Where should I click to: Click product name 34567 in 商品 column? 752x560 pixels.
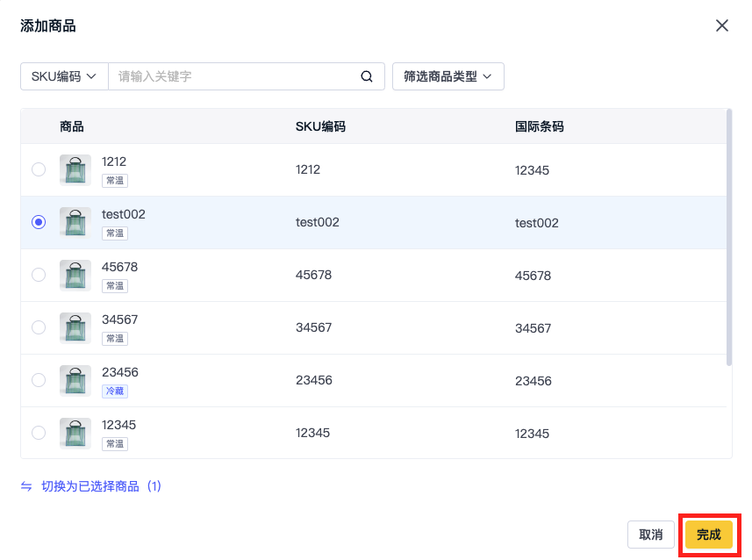[x=119, y=319]
